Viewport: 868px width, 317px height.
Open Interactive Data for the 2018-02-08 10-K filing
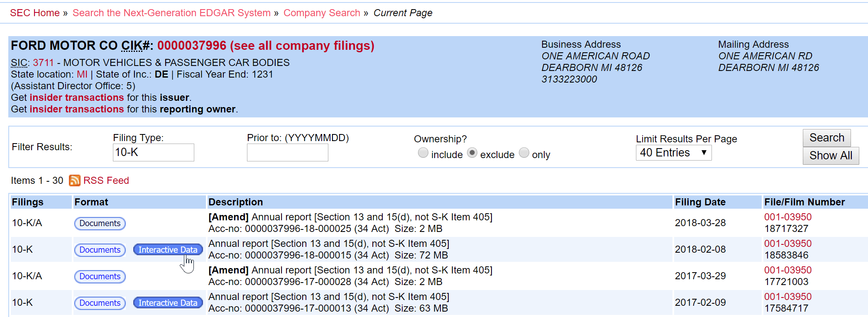(x=168, y=250)
